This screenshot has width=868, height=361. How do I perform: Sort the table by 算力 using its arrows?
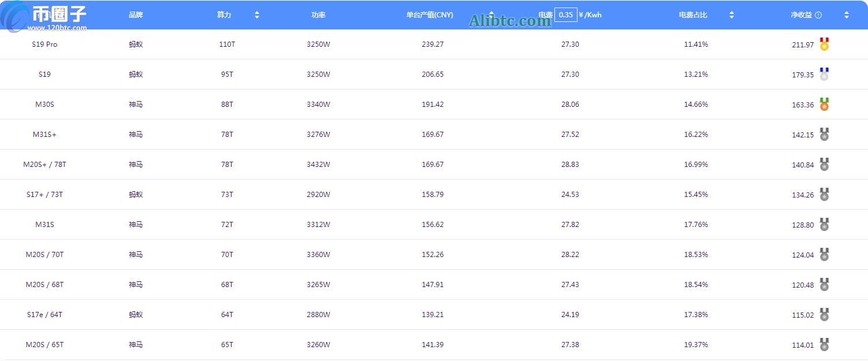pos(257,15)
